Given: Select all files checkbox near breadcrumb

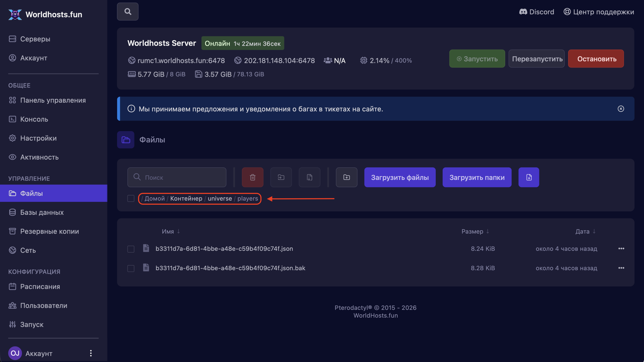Looking at the screenshot, I should click(x=131, y=199).
